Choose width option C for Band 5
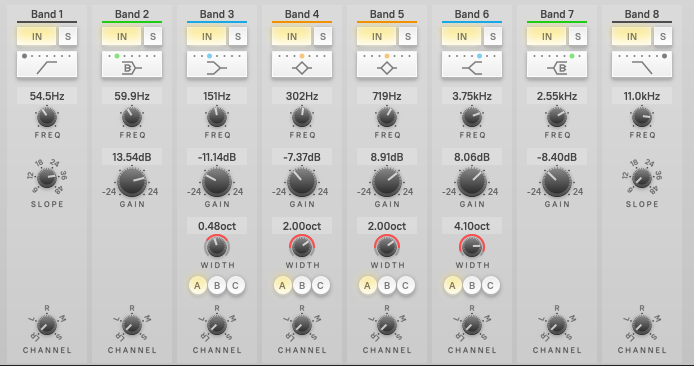The image size is (694, 366). (405, 285)
